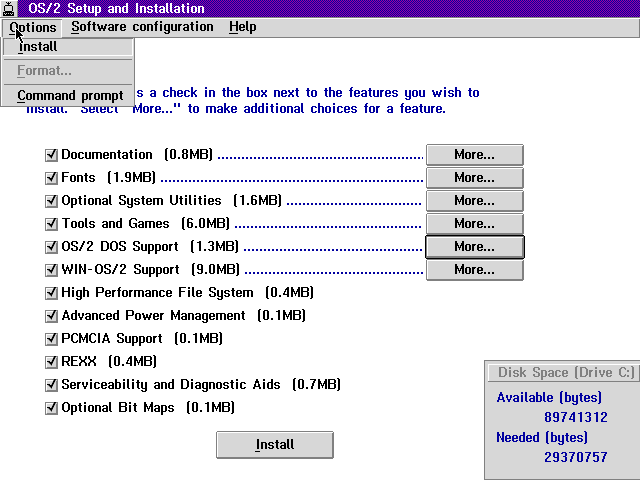
Task: Click the Install button at bottom
Action: 275,444
